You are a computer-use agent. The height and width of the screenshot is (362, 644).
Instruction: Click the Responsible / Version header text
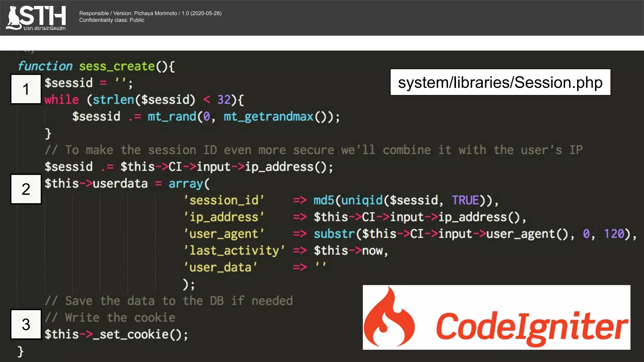click(150, 13)
